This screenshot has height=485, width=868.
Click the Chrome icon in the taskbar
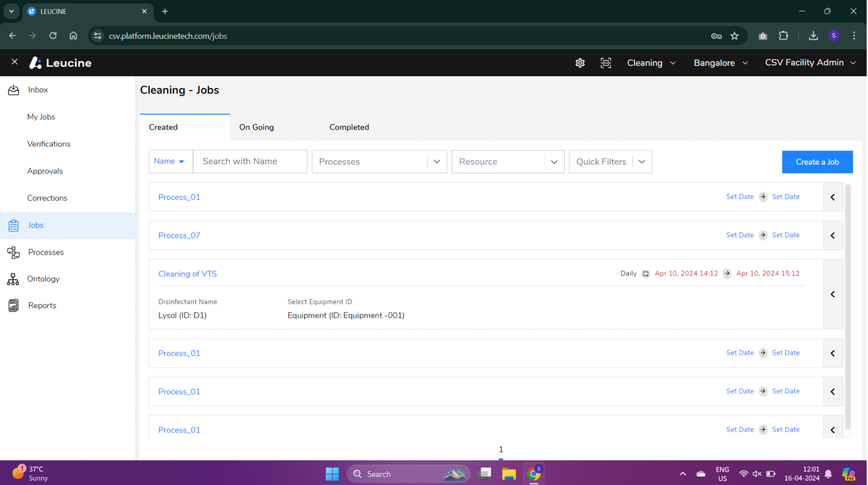point(534,474)
